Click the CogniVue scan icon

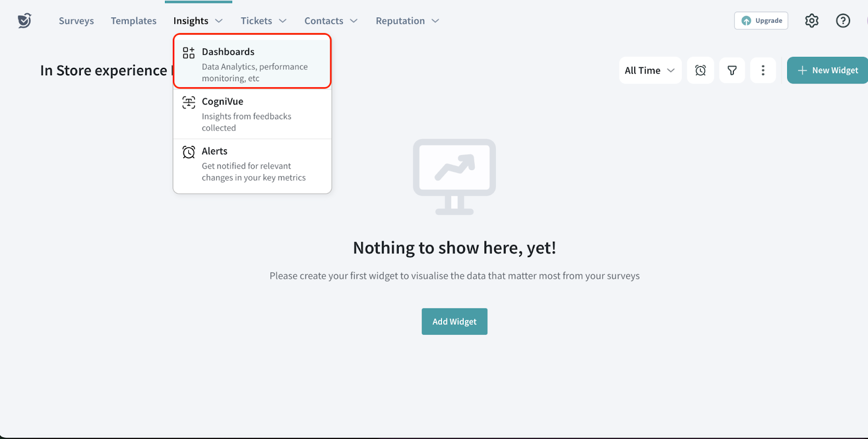pos(188,102)
